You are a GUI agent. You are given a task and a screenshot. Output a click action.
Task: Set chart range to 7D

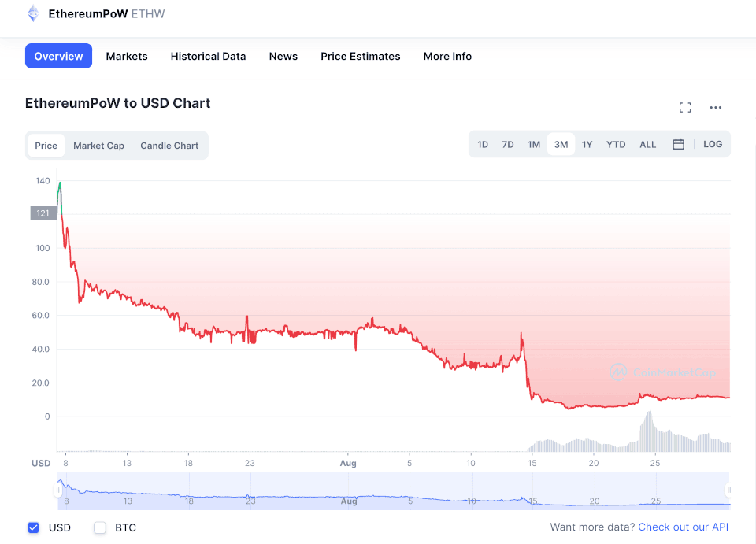(x=508, y=145)
